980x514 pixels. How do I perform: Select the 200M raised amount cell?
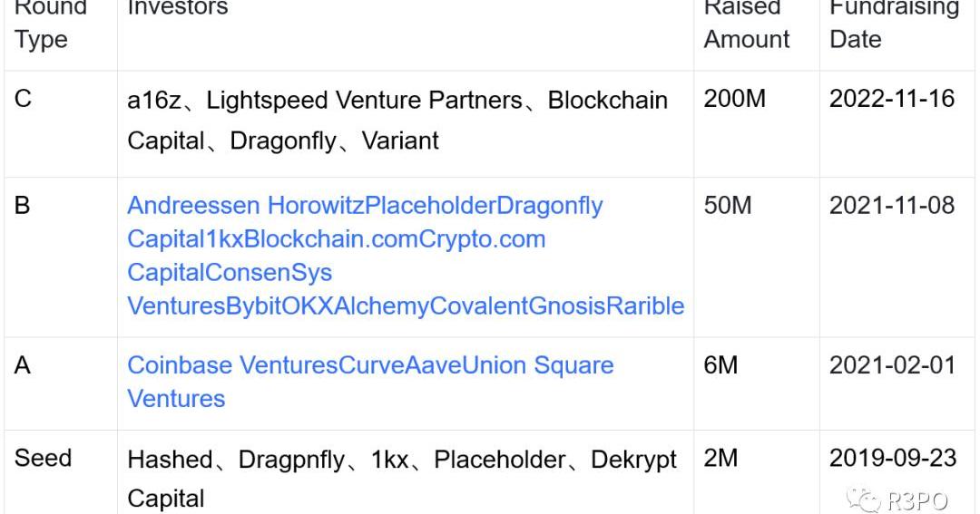click(734, 99)
